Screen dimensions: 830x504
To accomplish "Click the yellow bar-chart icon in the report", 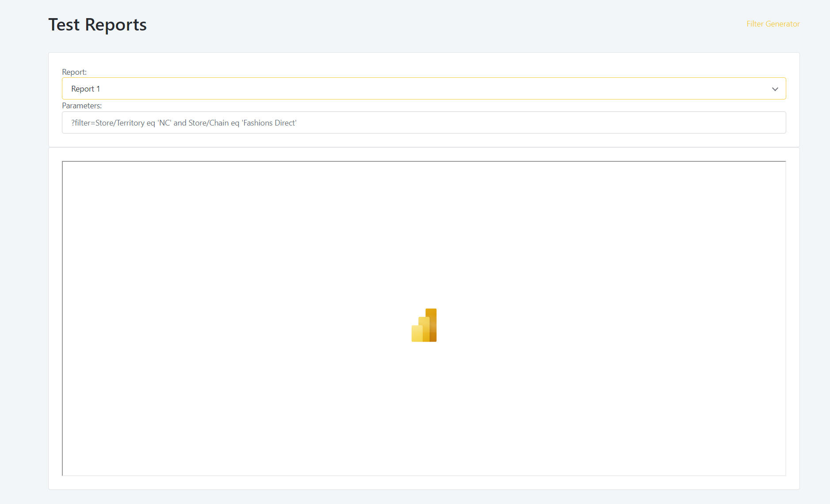I will tap(424, 325).
